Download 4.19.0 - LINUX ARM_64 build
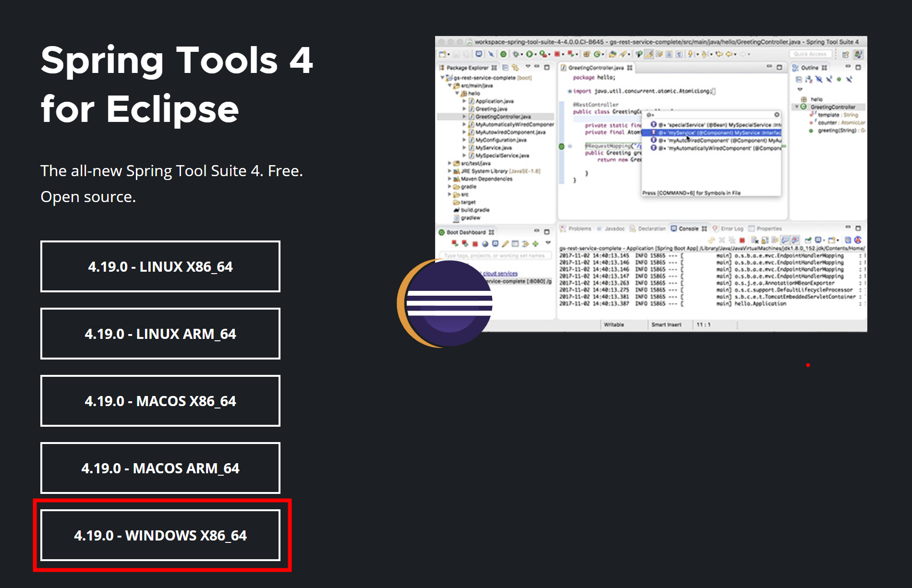912x588 pixels. (160, 334)
